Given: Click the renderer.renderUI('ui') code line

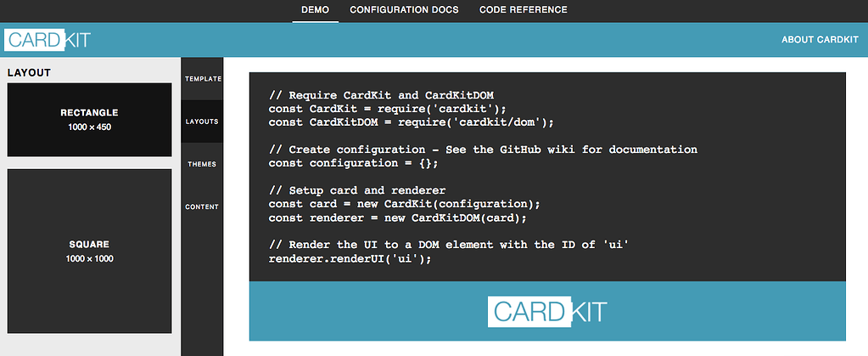Looking at the screenshot, I should (x=350, y=258).
